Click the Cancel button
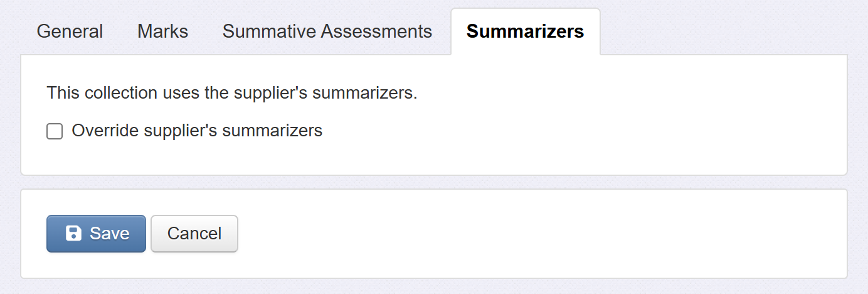 (x=194, y=234)
